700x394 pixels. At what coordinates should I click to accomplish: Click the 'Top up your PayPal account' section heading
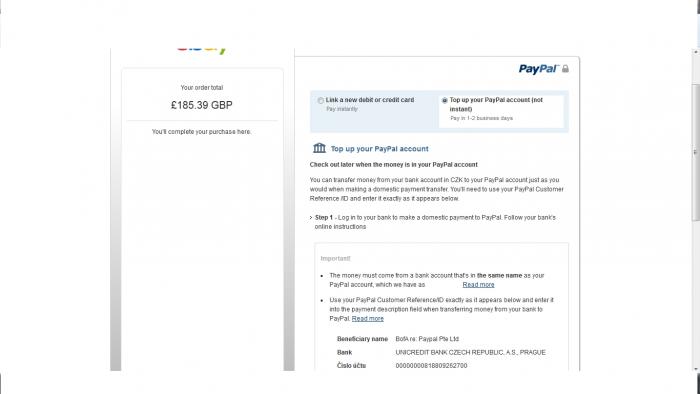(x=379, y=149)
